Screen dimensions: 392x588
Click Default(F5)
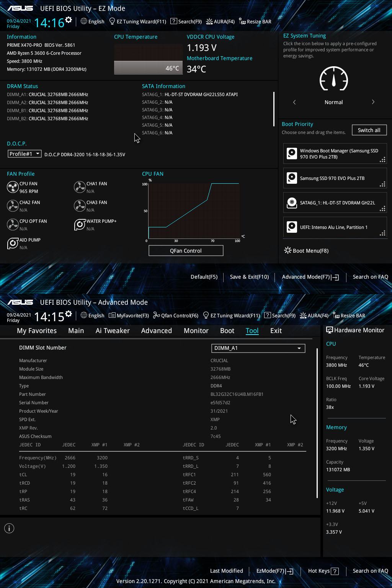click(x=204, y=277)
